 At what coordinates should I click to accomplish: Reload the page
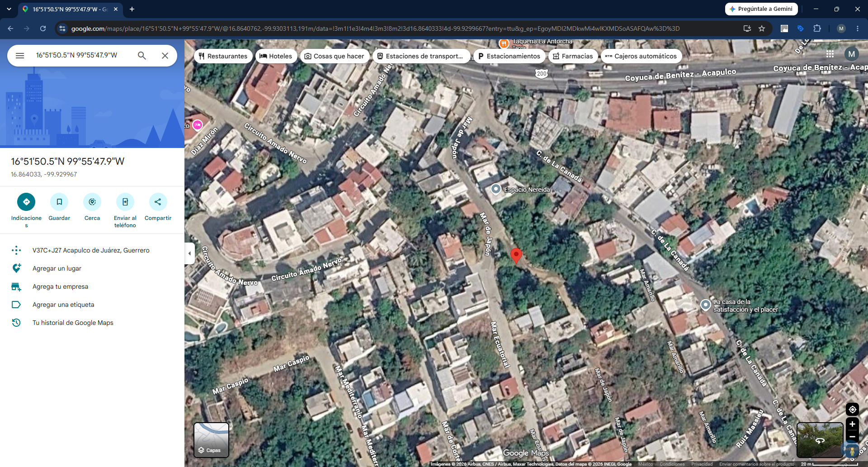click(43, 29)
